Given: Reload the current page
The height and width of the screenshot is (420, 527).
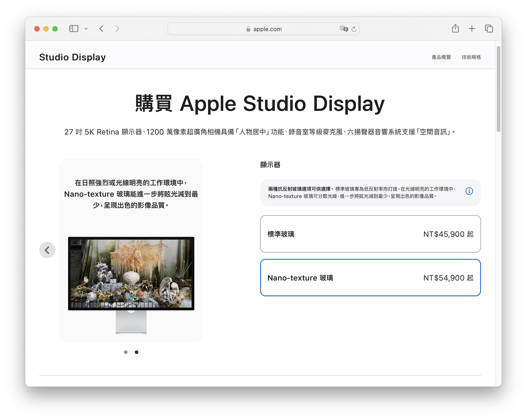Looking at the screenshot, I should coord(354,29).
